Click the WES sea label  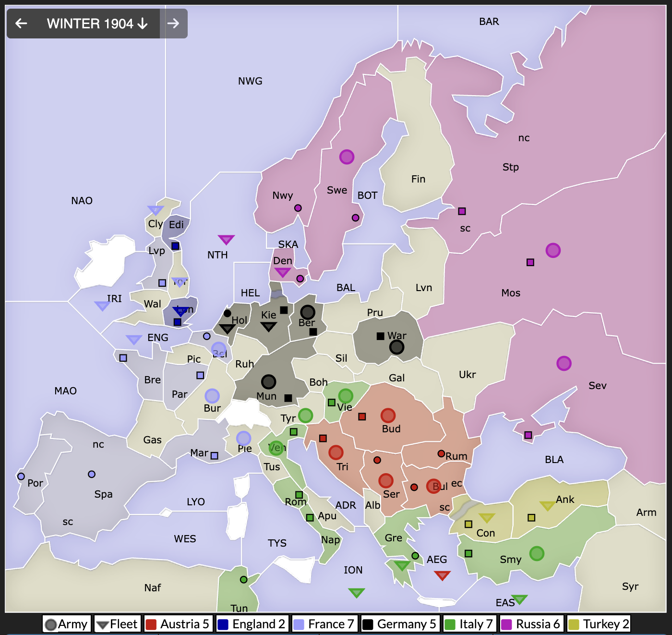185,539
